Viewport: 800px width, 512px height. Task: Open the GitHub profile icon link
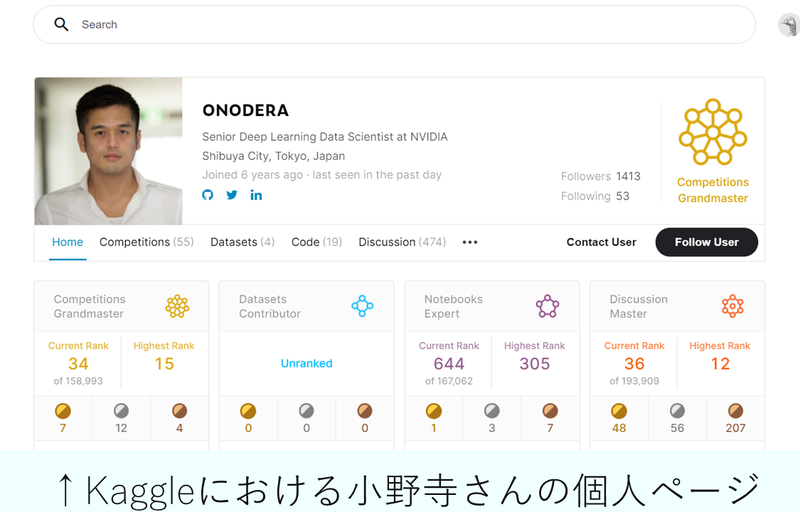point(208,195)
